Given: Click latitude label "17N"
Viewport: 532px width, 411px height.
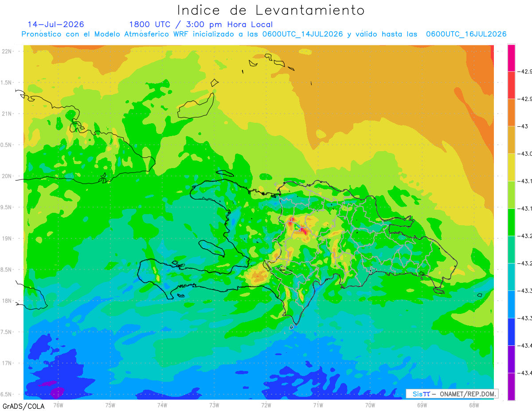Looking at the screenshot, I should pos(8,363).
